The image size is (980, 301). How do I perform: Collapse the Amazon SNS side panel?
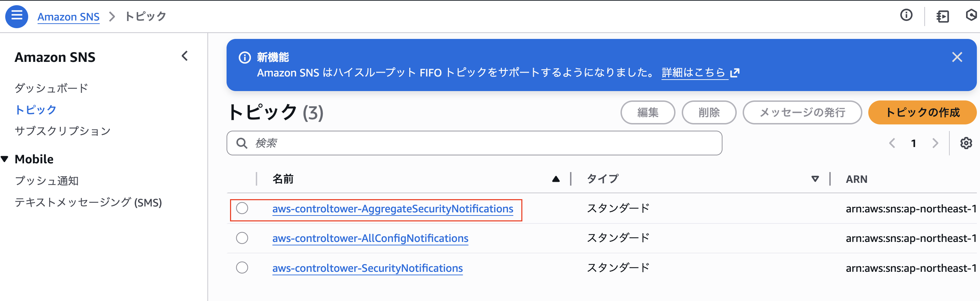click(184, 56)
